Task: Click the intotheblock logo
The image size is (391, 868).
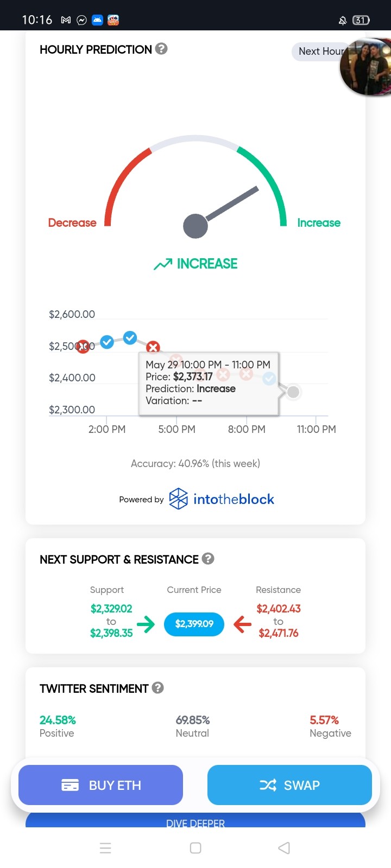Action: point(222,499)
